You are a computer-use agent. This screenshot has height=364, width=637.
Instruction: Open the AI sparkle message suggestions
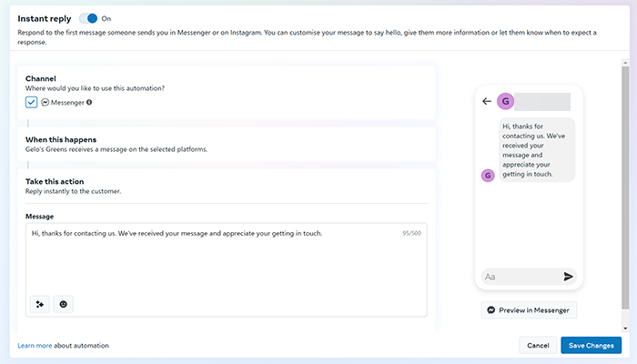tap(40, 304)
